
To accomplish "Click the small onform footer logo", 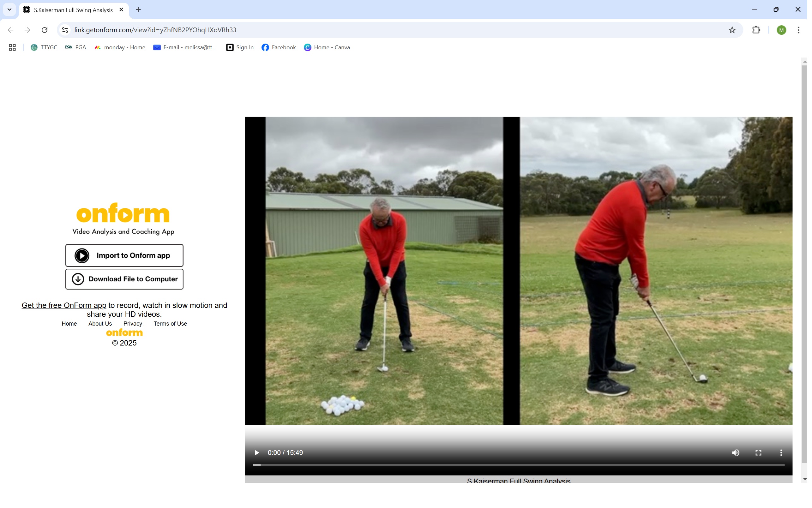I will point(124,333).
